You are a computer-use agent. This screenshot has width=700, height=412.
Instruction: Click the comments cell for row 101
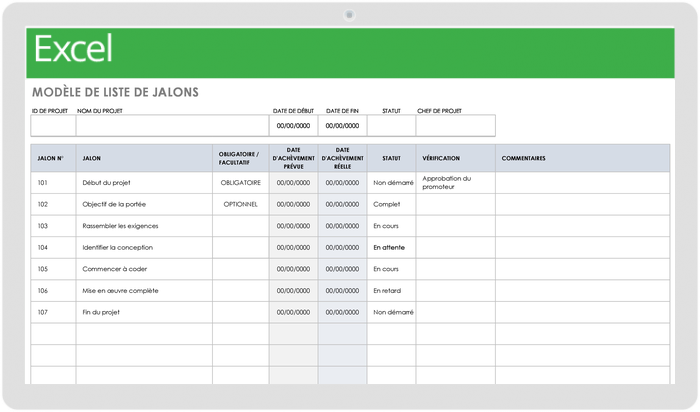[x=583, y=183]
